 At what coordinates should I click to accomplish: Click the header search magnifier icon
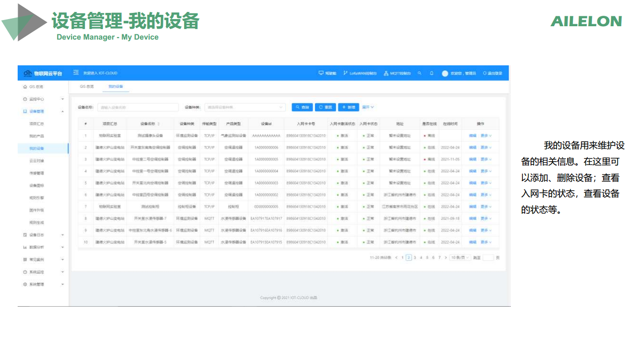pos(419,73)
